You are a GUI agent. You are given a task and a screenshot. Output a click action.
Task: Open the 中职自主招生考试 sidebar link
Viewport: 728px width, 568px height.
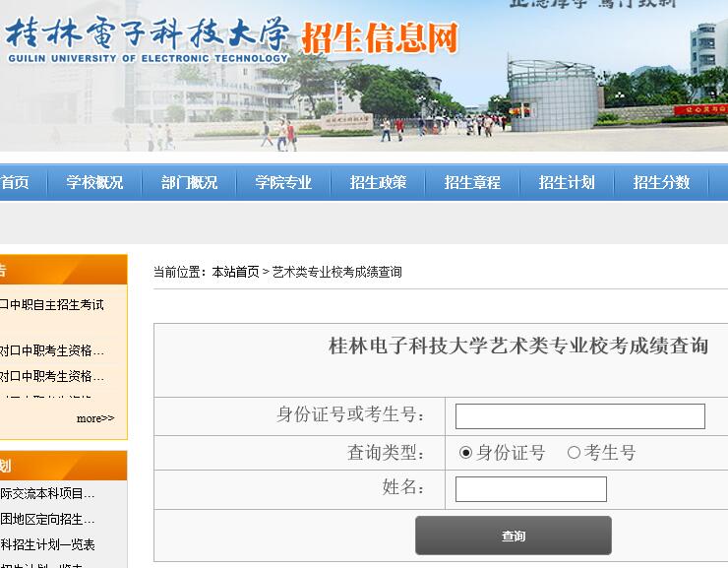click(x=51, y=305)
